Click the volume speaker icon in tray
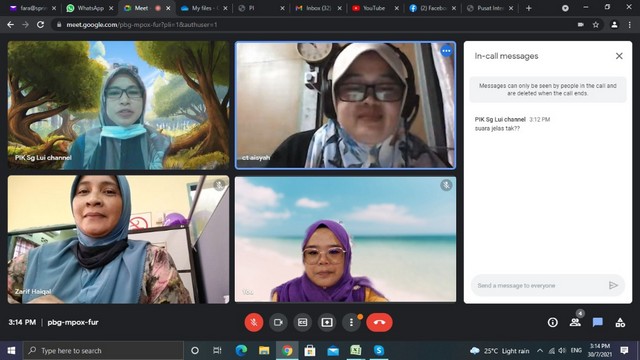Image resolution: width=640 pixels, height=360 pixels. [562, 351]
